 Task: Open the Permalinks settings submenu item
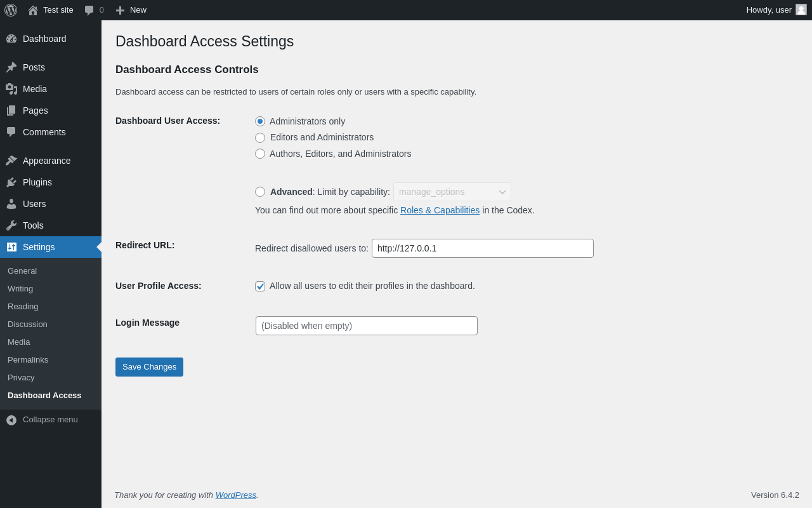tap(28, 360)
